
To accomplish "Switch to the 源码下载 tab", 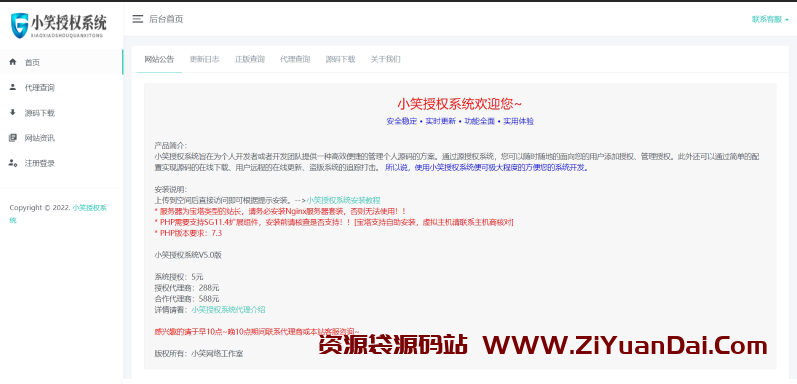I will click(x=340, y=59).
